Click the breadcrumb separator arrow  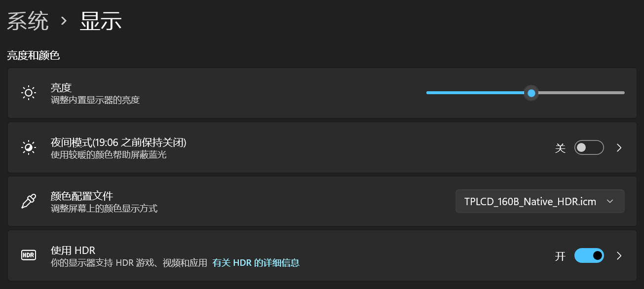point(63,21)
